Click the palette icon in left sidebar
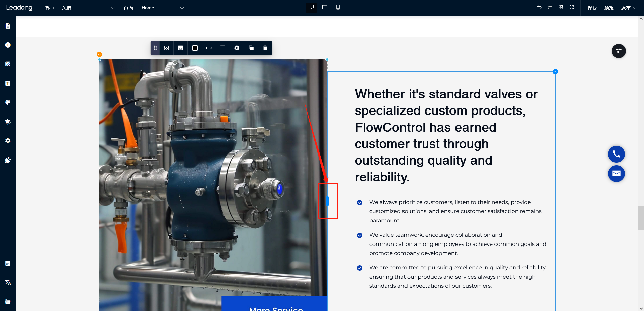 [8, 102]
